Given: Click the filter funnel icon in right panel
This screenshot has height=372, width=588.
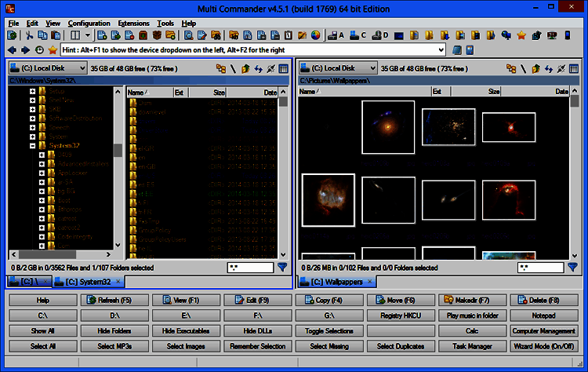Looking at the screenshot, I should (x=574, y=268).
